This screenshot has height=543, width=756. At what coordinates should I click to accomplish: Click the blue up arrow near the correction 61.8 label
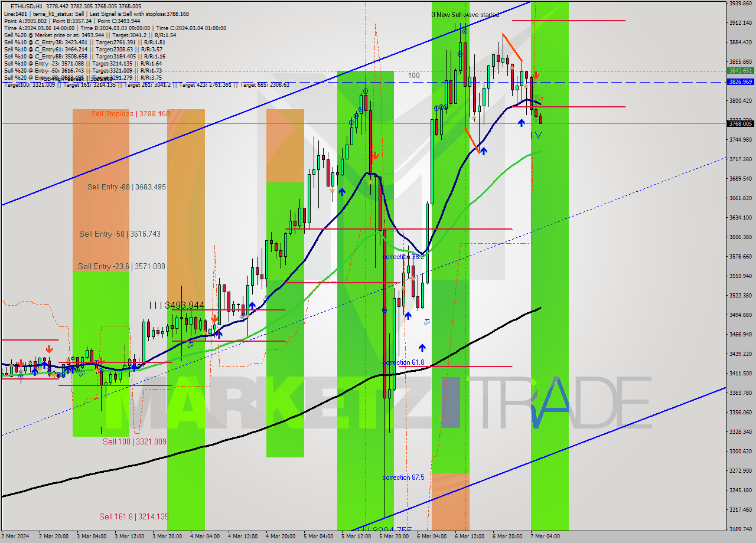pyautogui.click(x=422, y=347)
